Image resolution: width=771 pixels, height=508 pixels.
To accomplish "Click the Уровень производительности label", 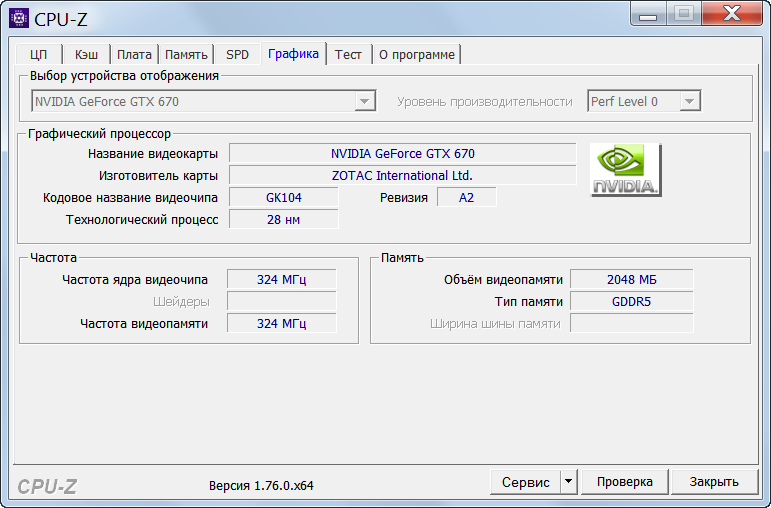I will (x=485, y=102).
